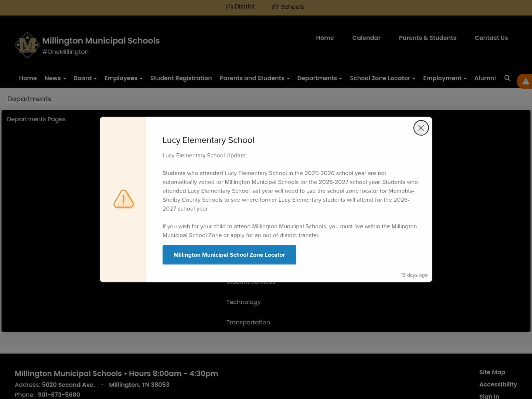Click the '13 days ago' timestamp

pos(414,275)
